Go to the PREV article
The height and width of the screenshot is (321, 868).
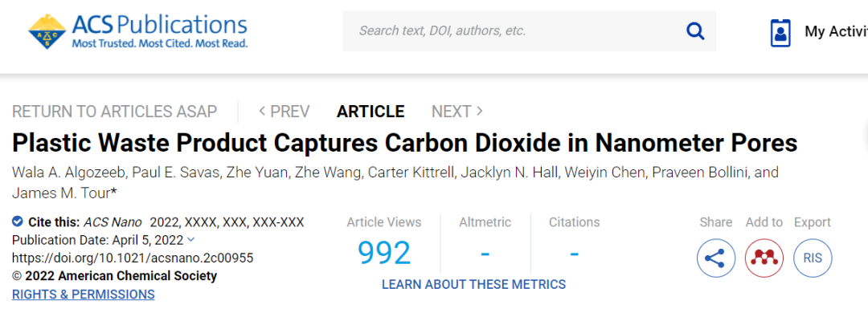284,112
